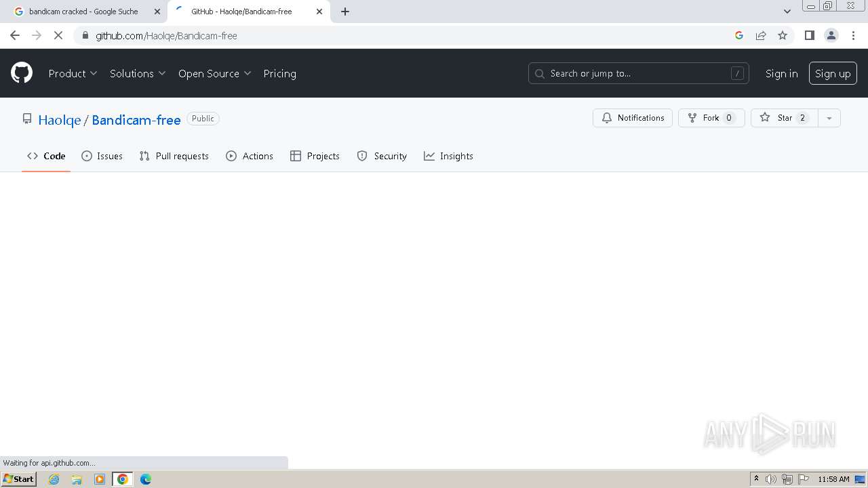Close the GitHub Haolqe/Bandicam-free tab

coord(319,12)
